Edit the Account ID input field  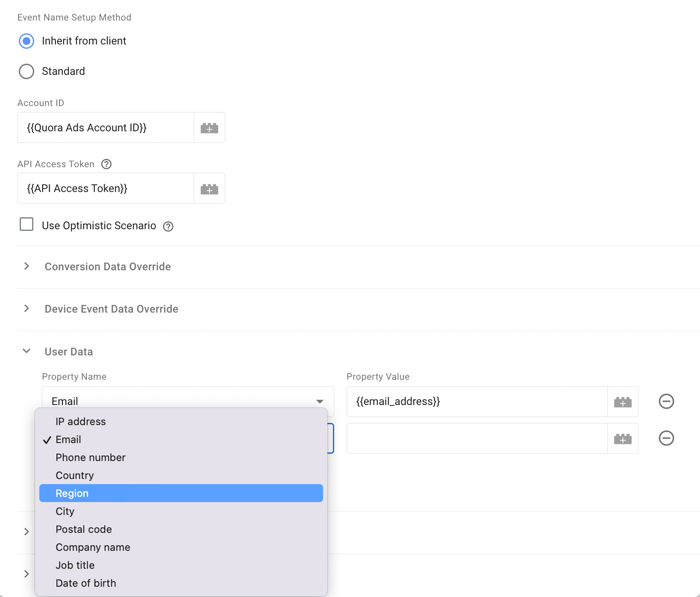(106, 127)
